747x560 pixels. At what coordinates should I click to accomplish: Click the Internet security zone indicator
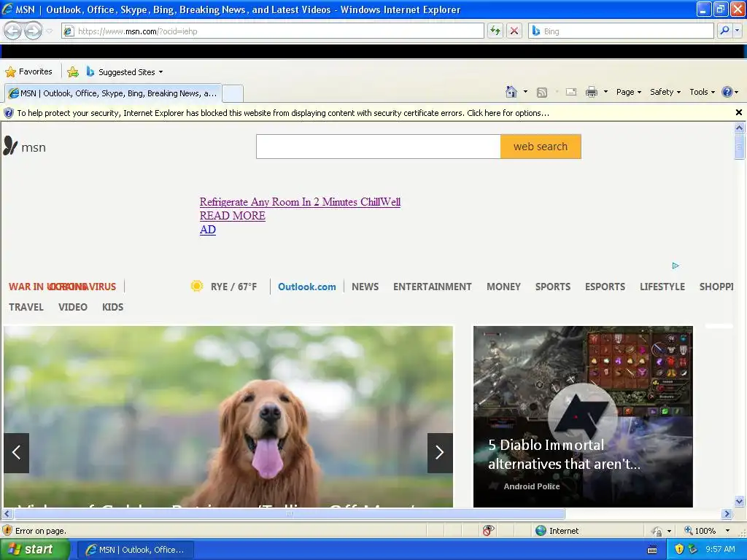(x=557, y=531)
